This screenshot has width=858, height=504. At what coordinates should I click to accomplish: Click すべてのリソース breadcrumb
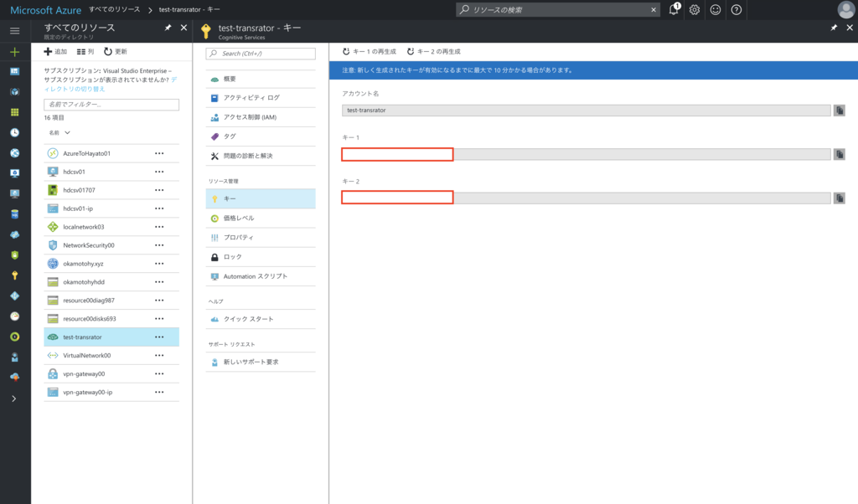[x=114, y=9]
